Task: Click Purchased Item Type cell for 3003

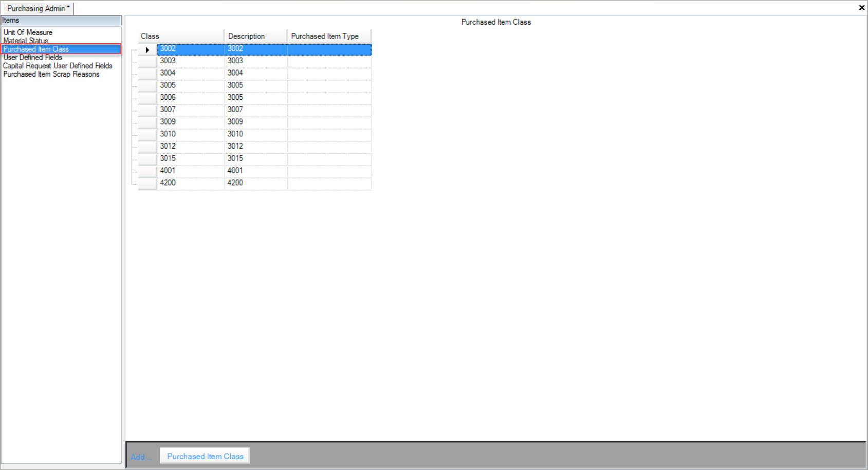Action: pyautogui.click(x=329, y=61)
